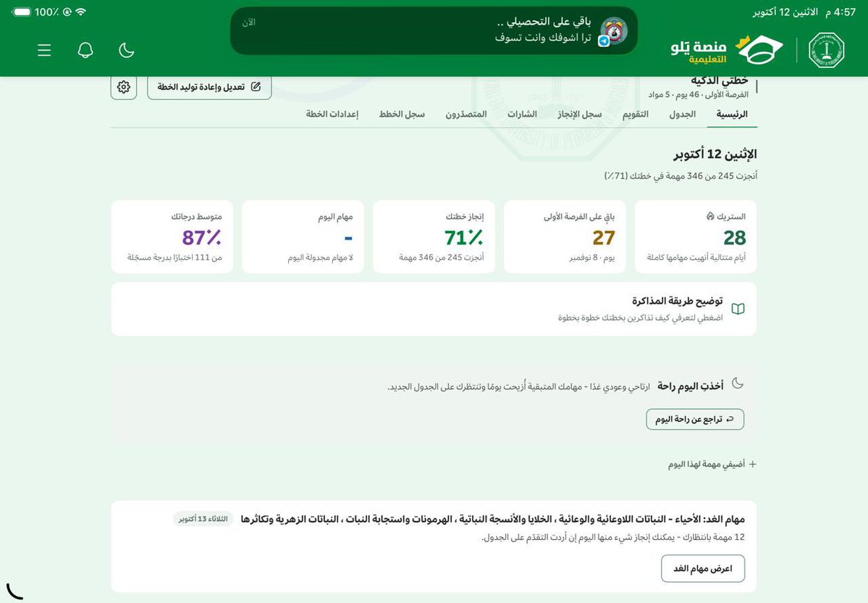Click the متوسط درجاتك 87٪ card
Screen dimensions: 868x603
pos(172,237)
